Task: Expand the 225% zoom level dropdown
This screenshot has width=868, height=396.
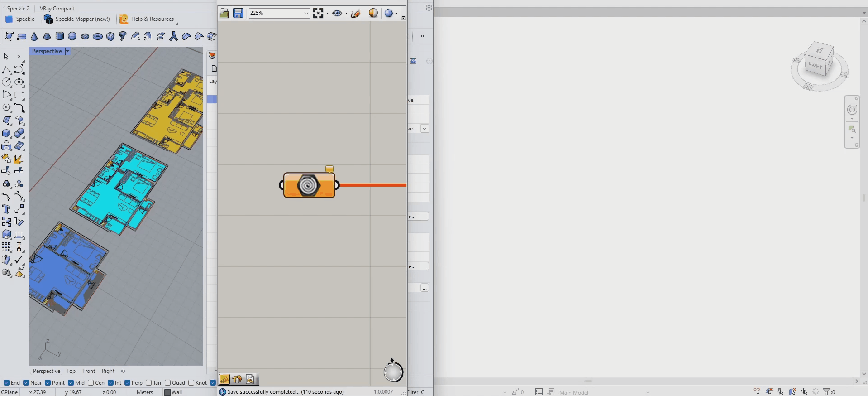Action: (x=306, y=13)
